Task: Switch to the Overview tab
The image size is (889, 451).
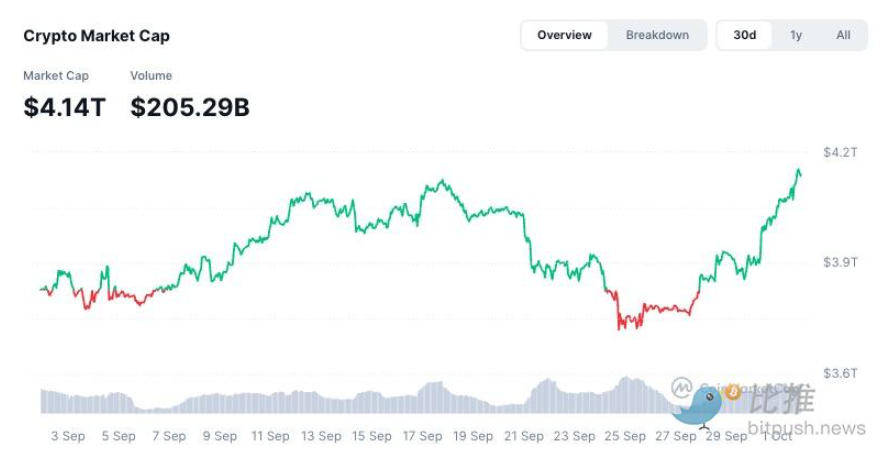Action: pyautogui.click(x=565, y=35)
